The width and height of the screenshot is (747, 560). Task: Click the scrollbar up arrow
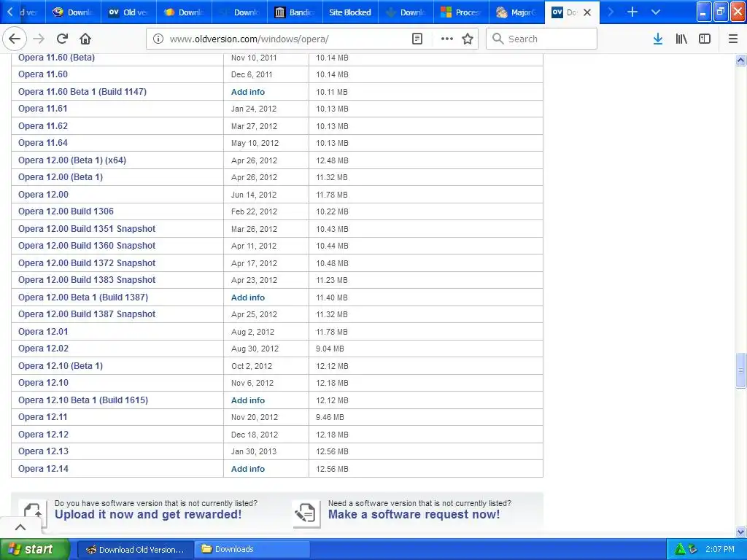740,60
